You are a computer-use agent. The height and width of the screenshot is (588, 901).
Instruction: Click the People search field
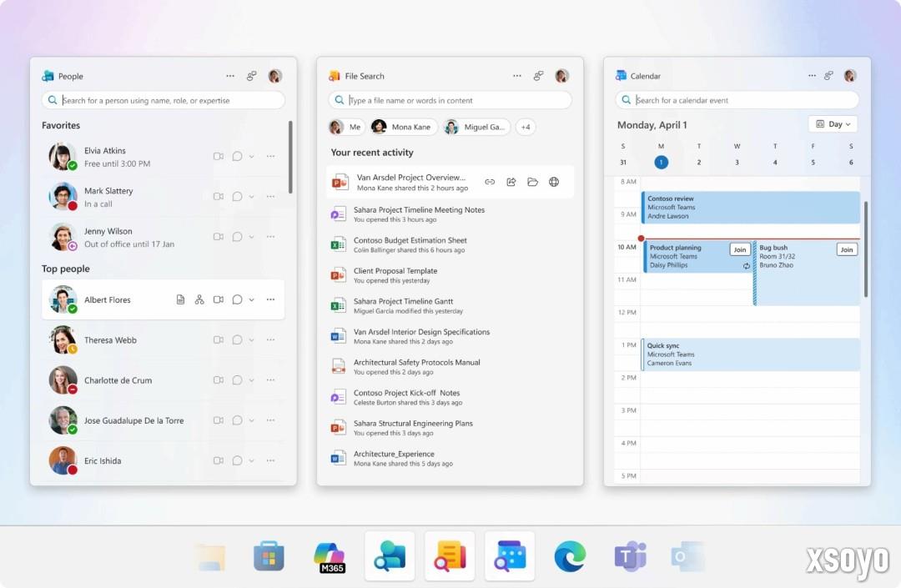(x=164, y=100)
